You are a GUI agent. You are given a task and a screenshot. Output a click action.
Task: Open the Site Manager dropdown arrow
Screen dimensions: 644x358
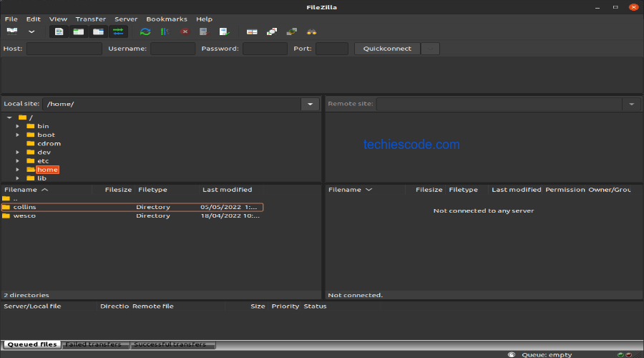tap(31, 32)
